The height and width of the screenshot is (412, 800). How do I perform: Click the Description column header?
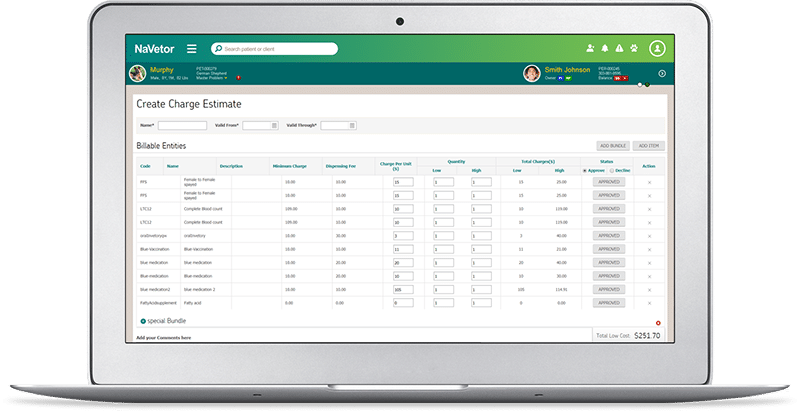point(231,166)
